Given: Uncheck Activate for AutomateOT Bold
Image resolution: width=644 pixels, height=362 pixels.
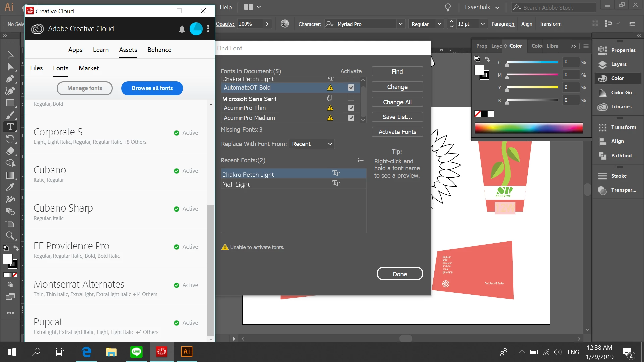Looking at the screenshot, I should pyautogui.click(x=351, y=87).
